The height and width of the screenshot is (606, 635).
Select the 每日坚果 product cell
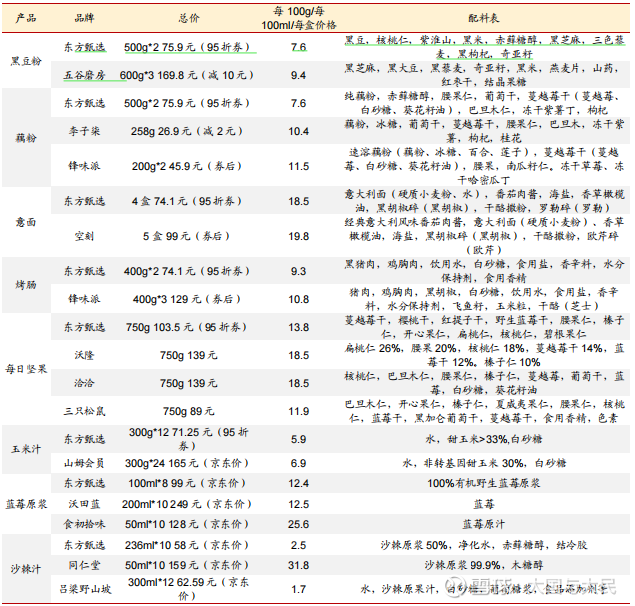pyautogui.click(x=26, y=369)
